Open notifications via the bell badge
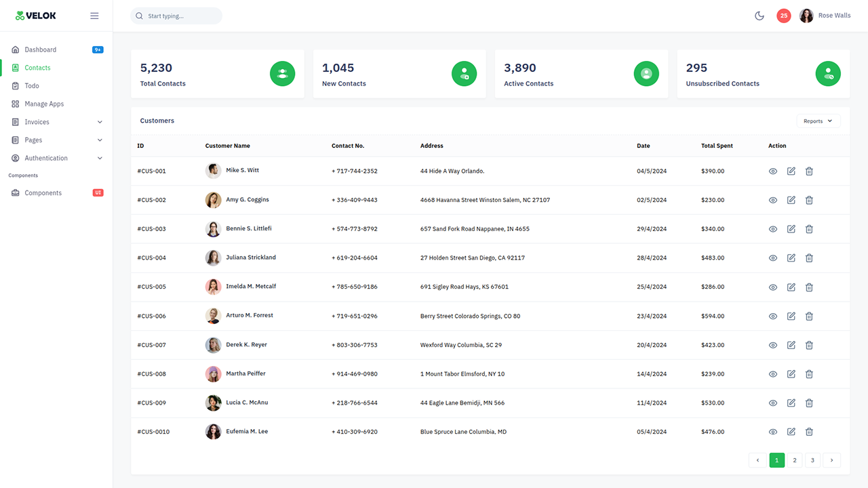This screenshot has height=488, width=868. [784, 16]
